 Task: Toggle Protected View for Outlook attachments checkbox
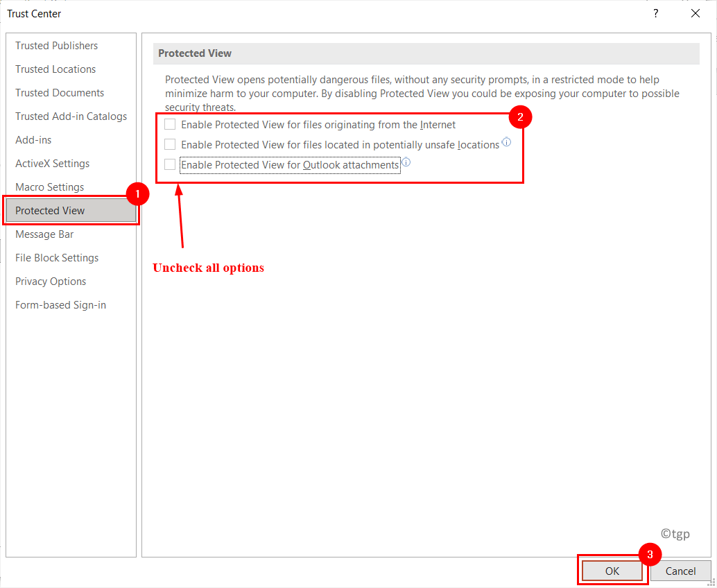(170, 164)
